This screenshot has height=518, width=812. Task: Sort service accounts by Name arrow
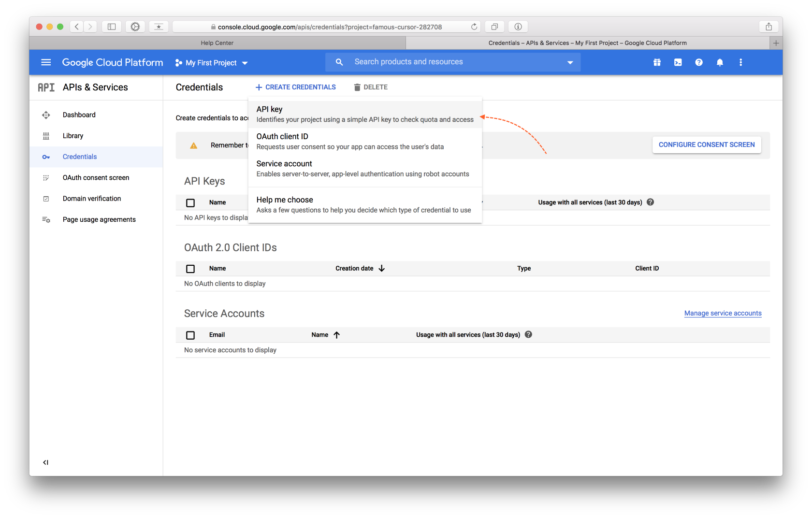pos(337,335)
